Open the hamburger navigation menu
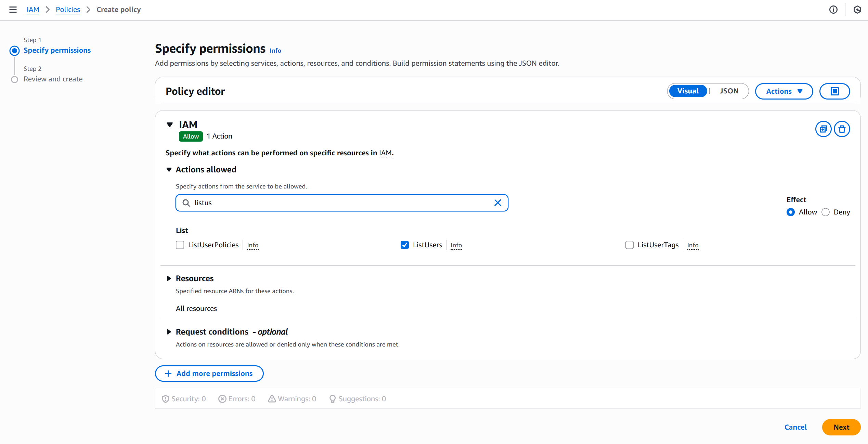This screenshot has height=444, width=868. coord(13,10)
